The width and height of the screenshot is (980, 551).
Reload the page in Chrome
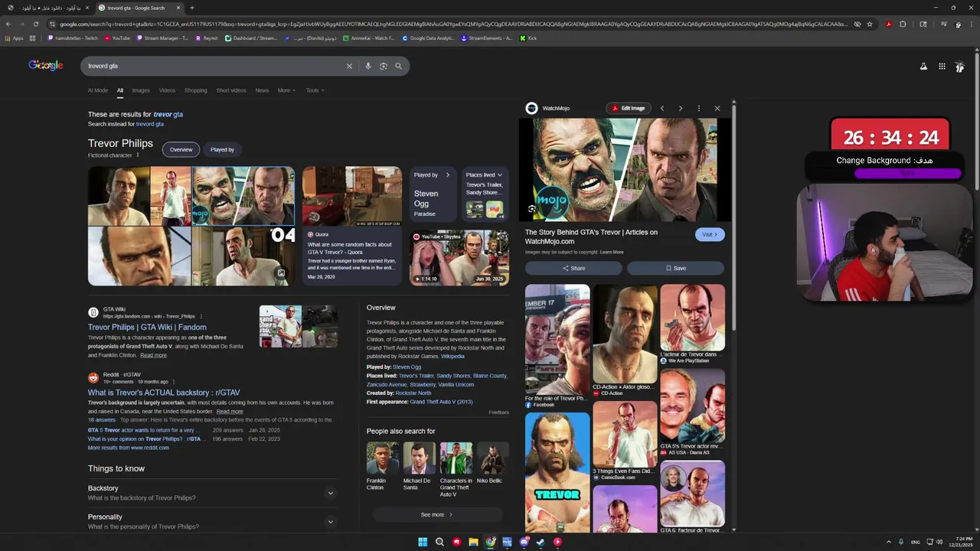(35, 24)
